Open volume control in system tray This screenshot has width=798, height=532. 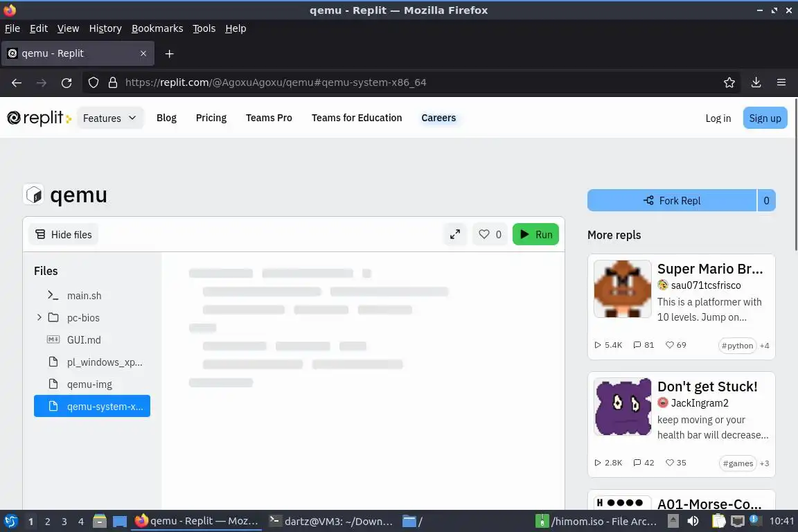[693, 522]
